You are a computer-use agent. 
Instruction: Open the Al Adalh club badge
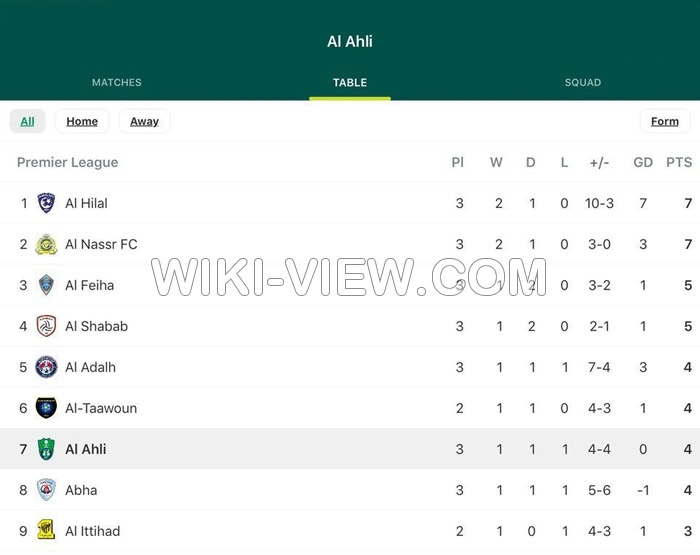[x=46, y=367]
